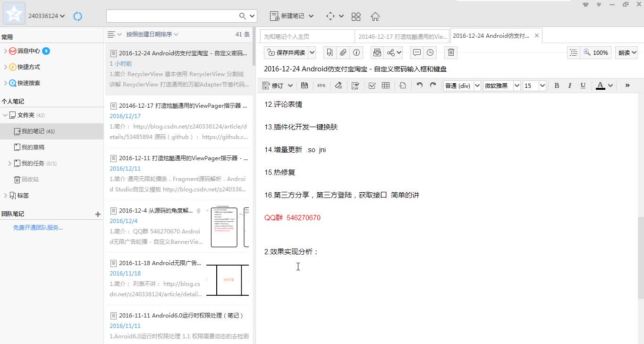This screenshot has height=344, width=644.
Task: Expand the 标签 tags section
Action: pos(5,196)
